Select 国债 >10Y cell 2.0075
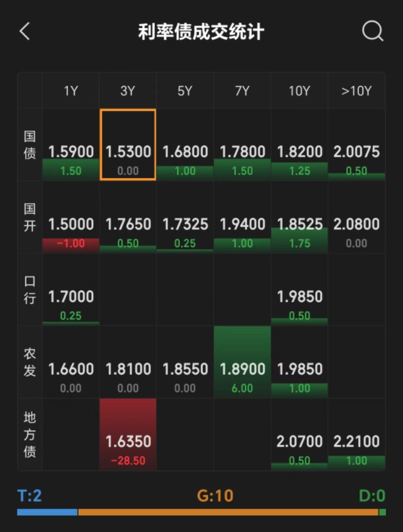 click(357, 145)
